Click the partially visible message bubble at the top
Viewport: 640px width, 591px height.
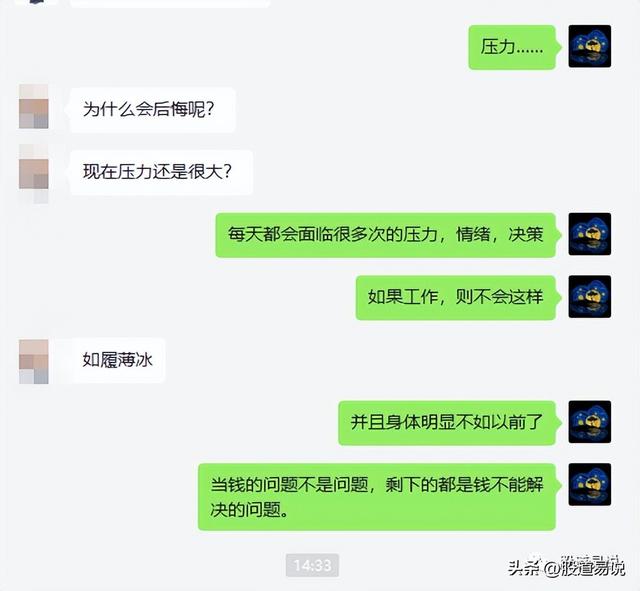tap(170, 3)
